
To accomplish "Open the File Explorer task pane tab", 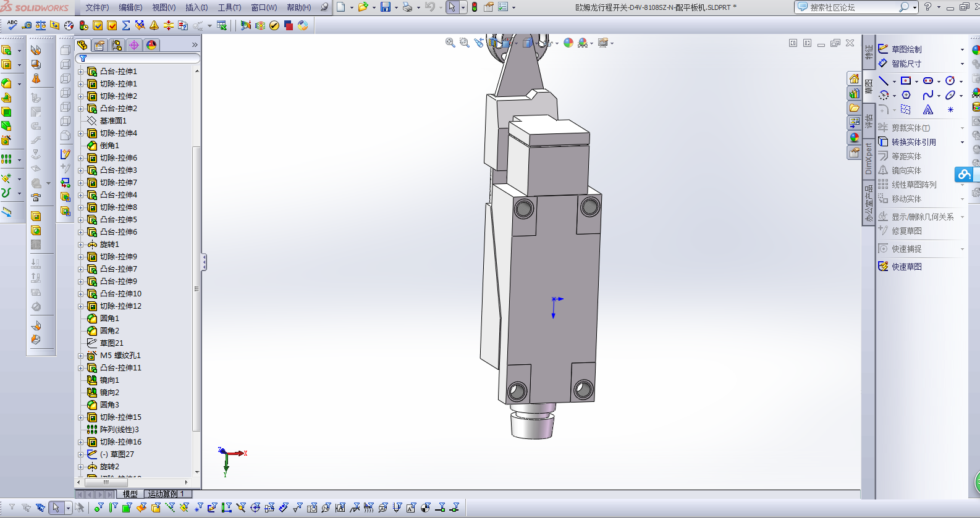I will pos(854,108).
